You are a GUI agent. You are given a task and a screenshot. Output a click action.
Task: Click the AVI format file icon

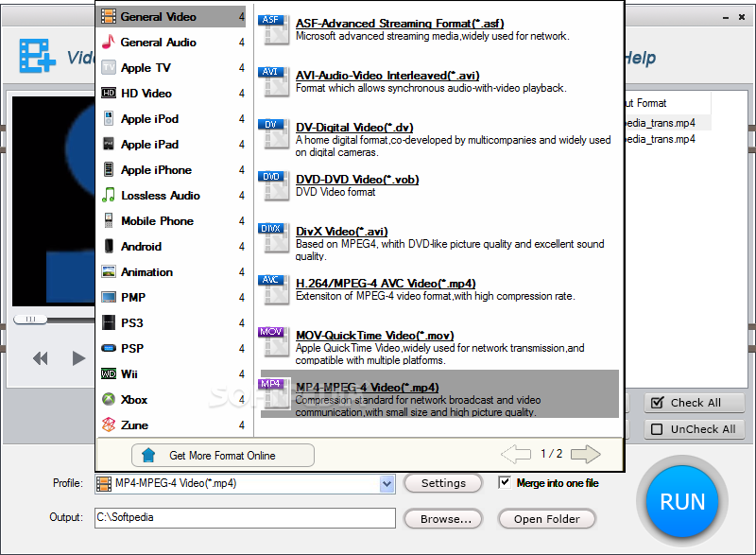coord(274,81)
